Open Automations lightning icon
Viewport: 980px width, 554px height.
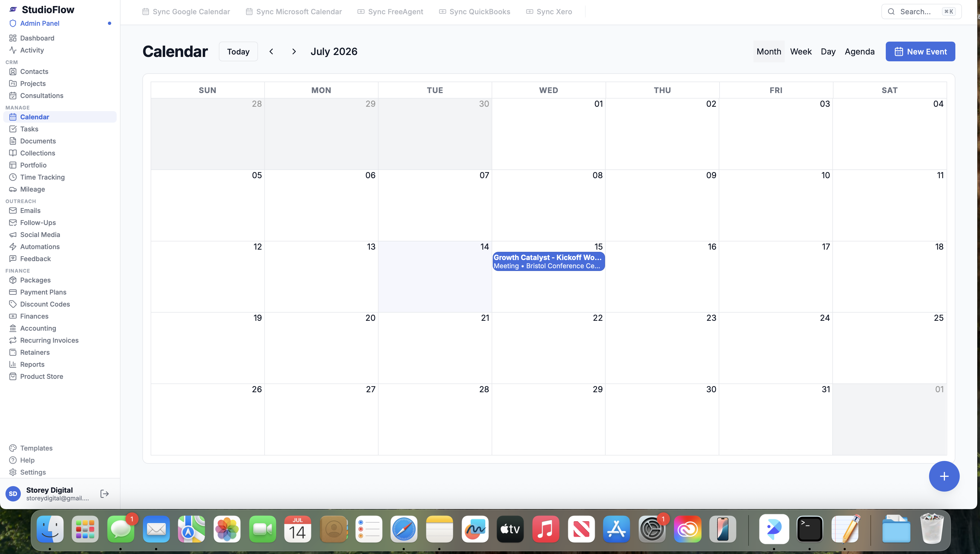click(x=13, y=247)
